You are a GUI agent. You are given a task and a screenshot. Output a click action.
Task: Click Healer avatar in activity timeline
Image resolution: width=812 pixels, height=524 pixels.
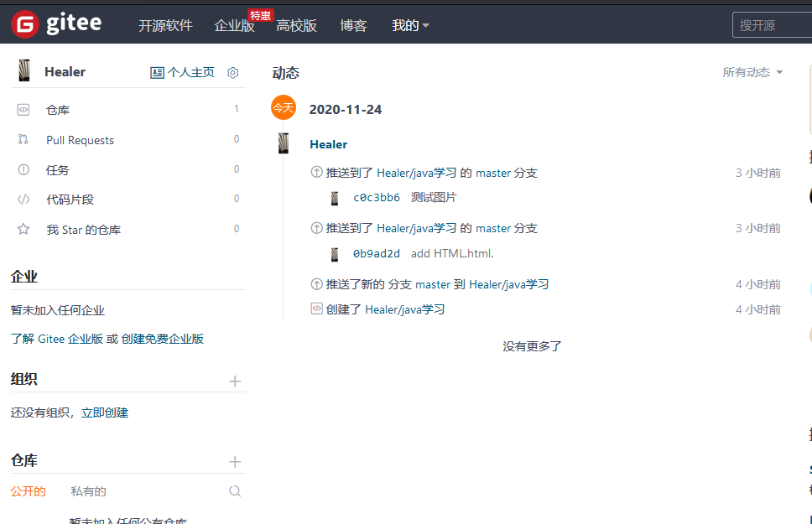284,143
